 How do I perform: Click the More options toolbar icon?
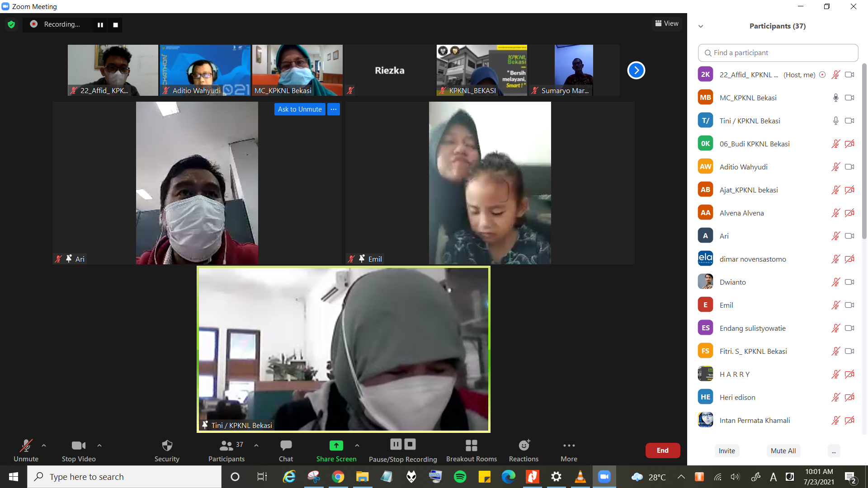coord(569,446)
